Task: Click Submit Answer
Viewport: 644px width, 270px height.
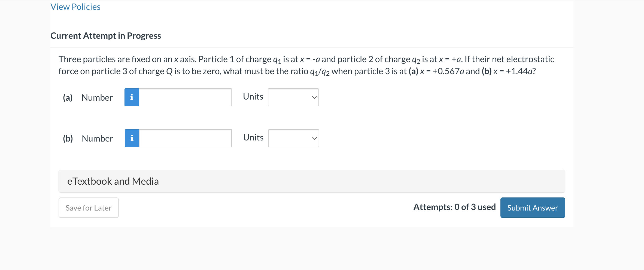Action: tap(532, 208)
